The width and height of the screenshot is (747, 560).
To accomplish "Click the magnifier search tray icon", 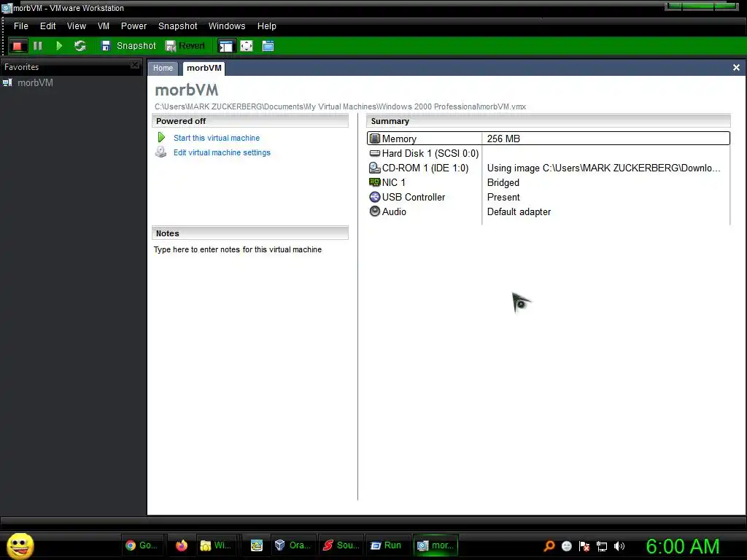I will [x=549, y=546].
